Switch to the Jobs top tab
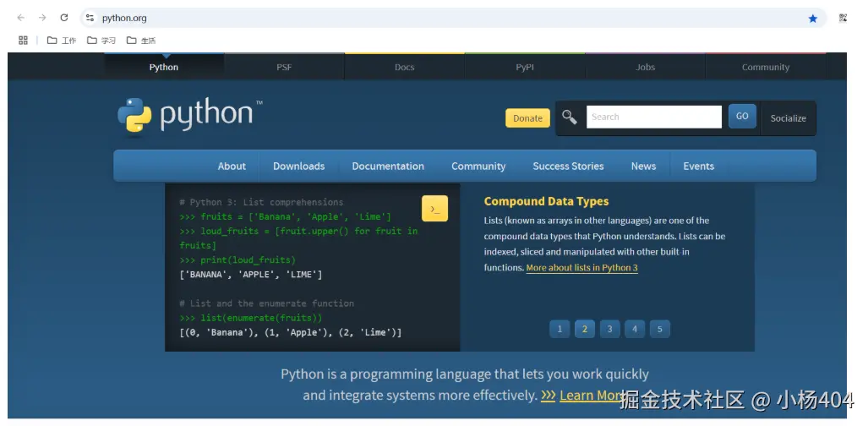868x426 pixels. coord(645,67)
